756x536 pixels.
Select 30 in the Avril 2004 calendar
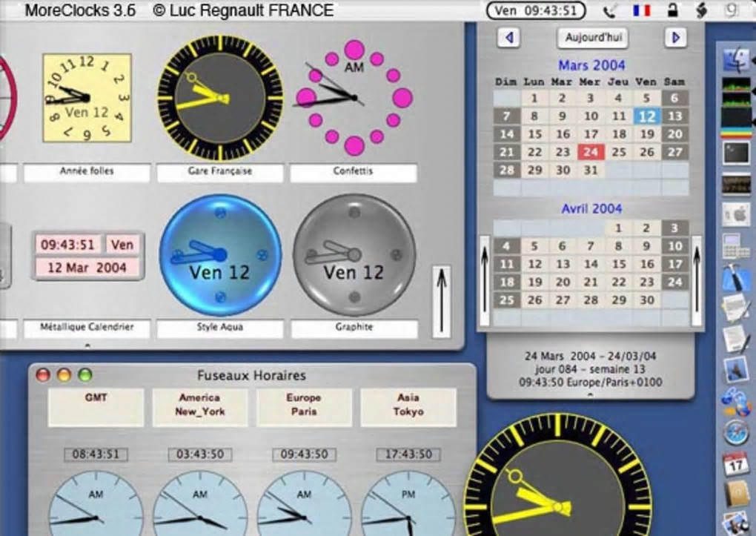click(x=646, y=300)
